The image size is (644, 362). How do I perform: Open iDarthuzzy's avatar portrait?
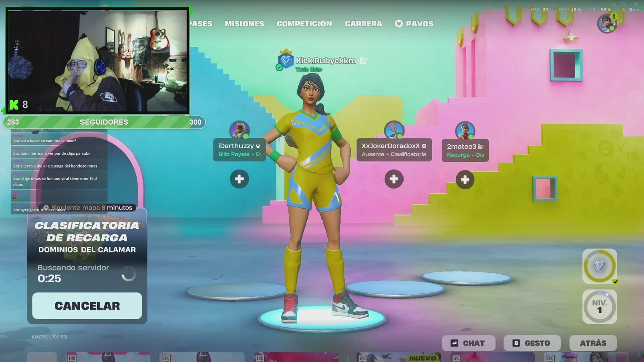(239, 130)
